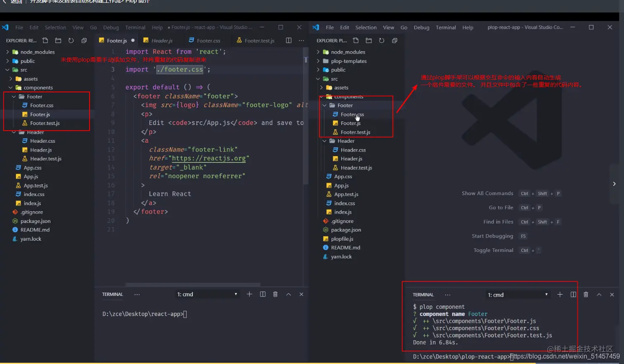This screenshot has width=624, height=364.
Task: Refresh explorer in right window
Action: 381,40
